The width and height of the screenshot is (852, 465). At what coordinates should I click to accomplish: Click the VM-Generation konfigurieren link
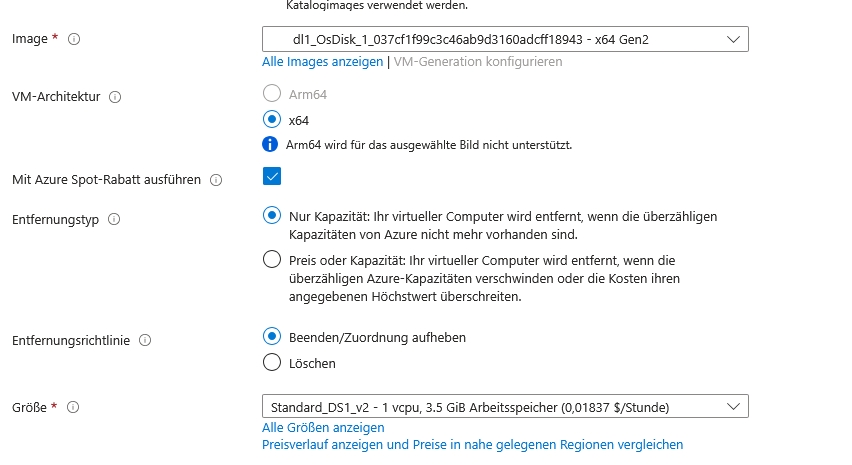coord(478,61)
